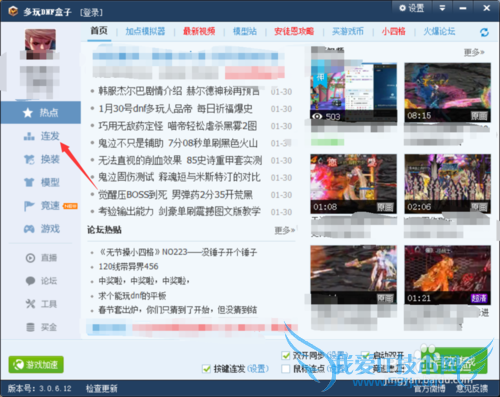Open 设置 link next to 双开同步
Image resolution: width=500 pixels, height=397 pixels.
pos(337,356)
